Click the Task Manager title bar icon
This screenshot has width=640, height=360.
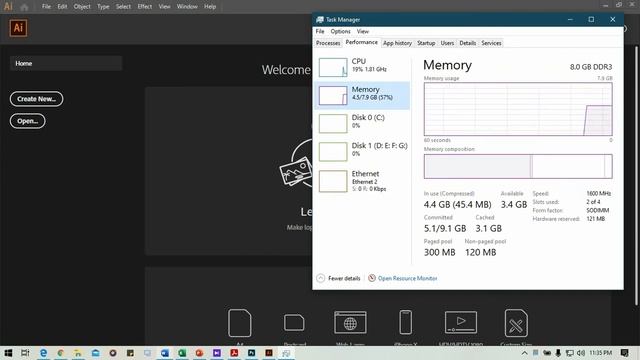(x=320, y=20)
